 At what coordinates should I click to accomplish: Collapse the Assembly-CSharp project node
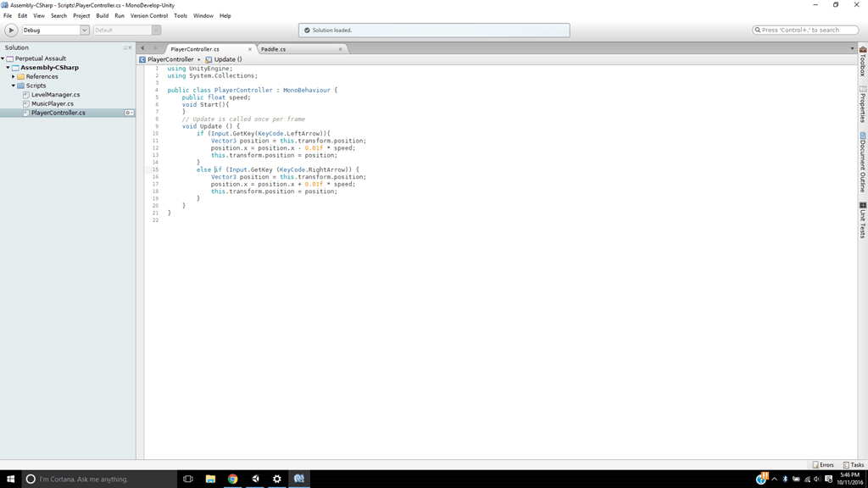(8, 68)
